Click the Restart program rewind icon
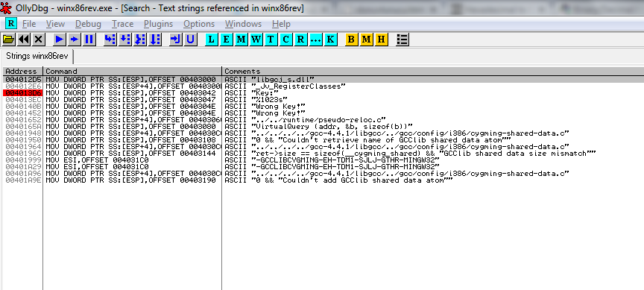This screenshot has width=644, height=290. point(24,39)
